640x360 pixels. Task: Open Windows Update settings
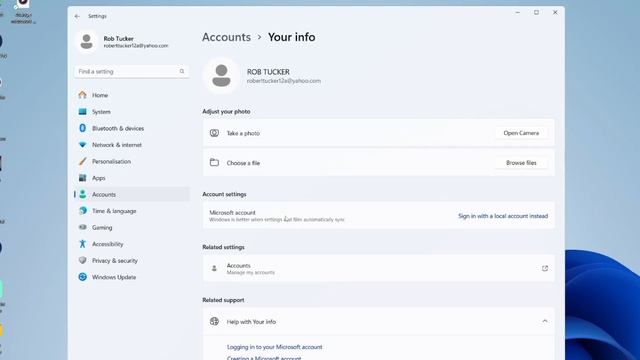(132, 277)
